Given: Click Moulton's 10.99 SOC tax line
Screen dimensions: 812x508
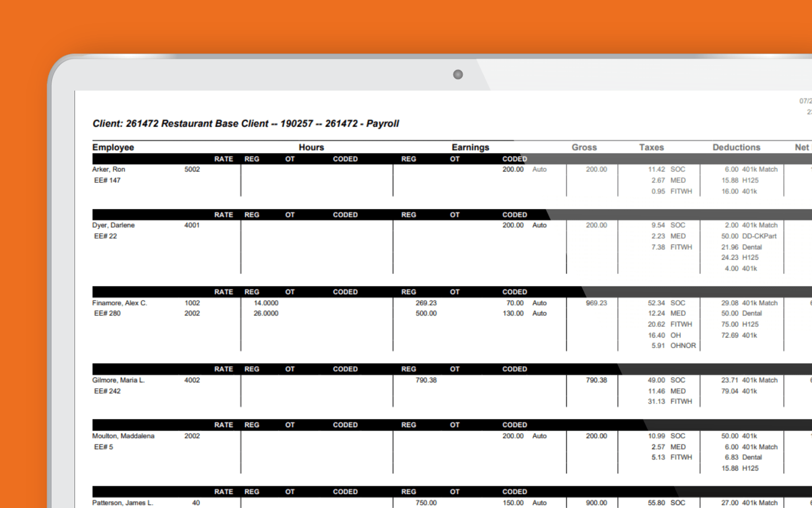Looking at the screenshot, I should click(x=666, y=436).
